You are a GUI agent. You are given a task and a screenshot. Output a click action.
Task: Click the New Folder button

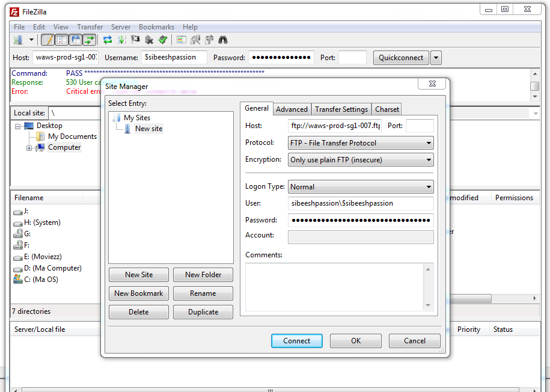coord(203,275)
